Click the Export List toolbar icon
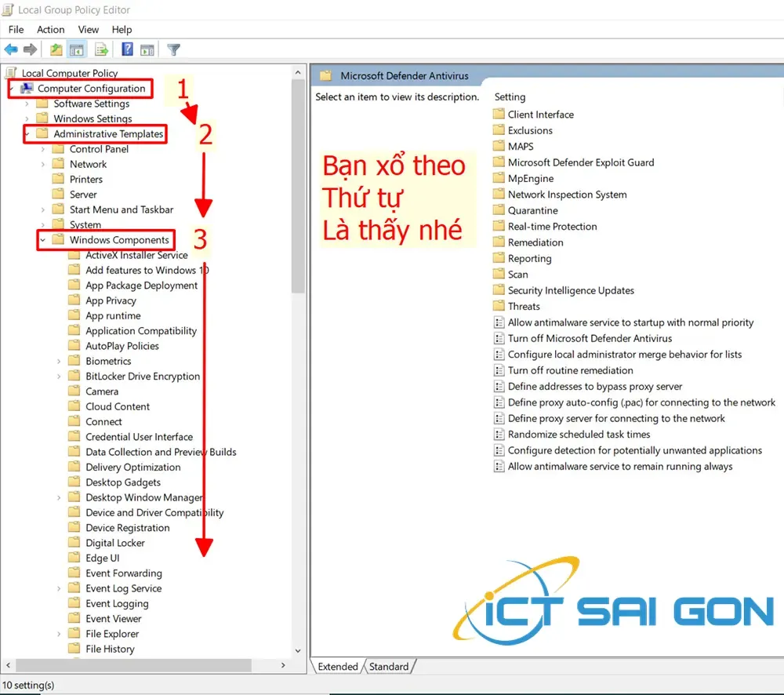This screenshot has width=784, height=695. (x=101, y=49)
